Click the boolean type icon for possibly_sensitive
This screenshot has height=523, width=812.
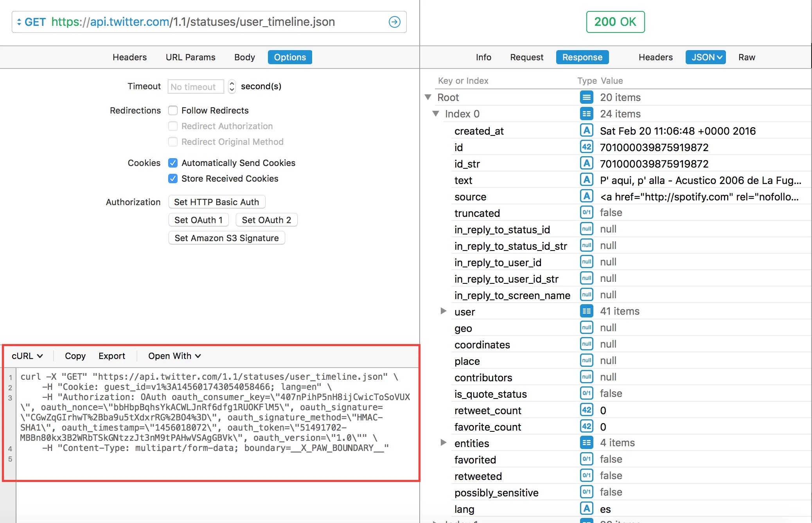(x=586, y=492)
